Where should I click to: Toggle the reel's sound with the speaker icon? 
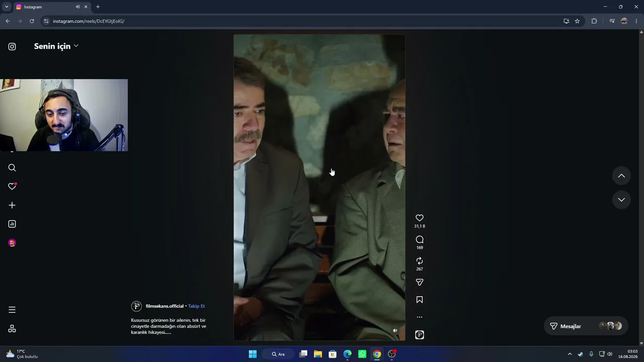click(x=395, y=331)
